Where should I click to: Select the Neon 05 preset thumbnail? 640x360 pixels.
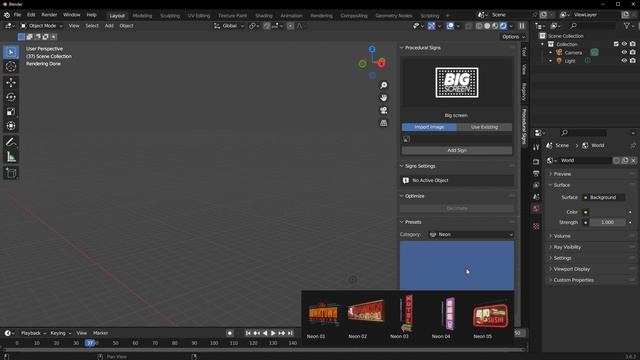coord(490,317)
